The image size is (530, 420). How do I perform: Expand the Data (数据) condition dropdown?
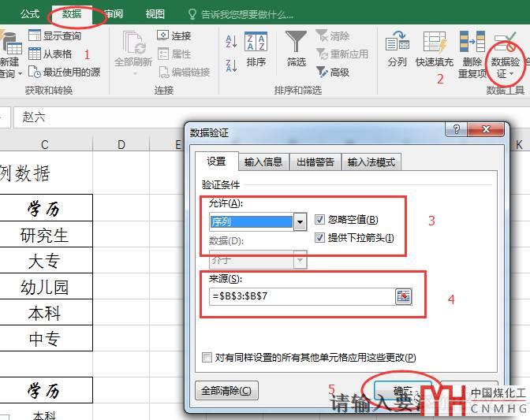(x=300, y=260)
